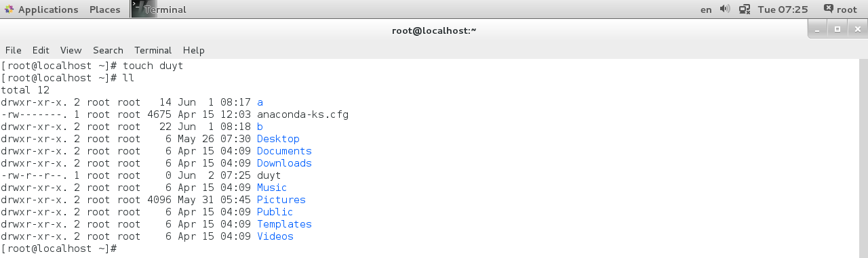Open the Edit menu
Image resolution: width=868 pixels, height=258 pixels.
click(x=41, y=50)
